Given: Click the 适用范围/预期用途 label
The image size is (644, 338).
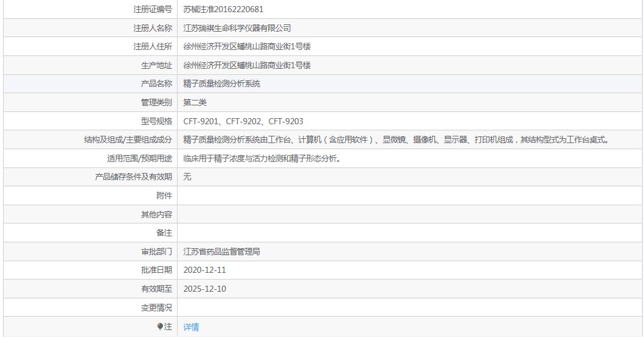Looking at the screenshot, I should 140,158.
